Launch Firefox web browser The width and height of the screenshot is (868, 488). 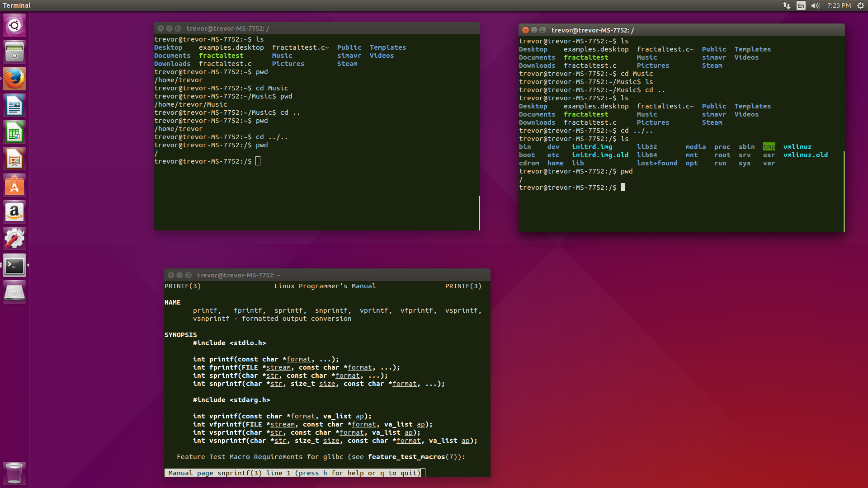pyautogui.click(x=14, y=79)
